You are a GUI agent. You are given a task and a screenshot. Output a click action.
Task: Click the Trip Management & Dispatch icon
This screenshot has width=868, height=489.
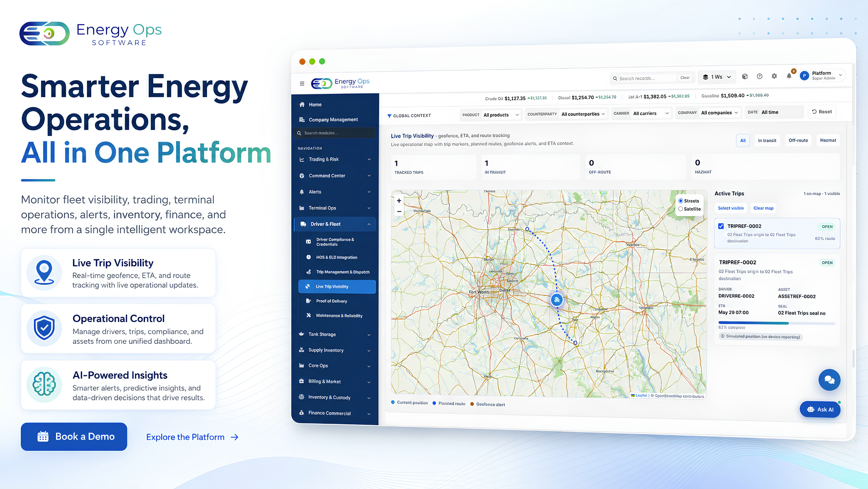click(x=308, y=272)
